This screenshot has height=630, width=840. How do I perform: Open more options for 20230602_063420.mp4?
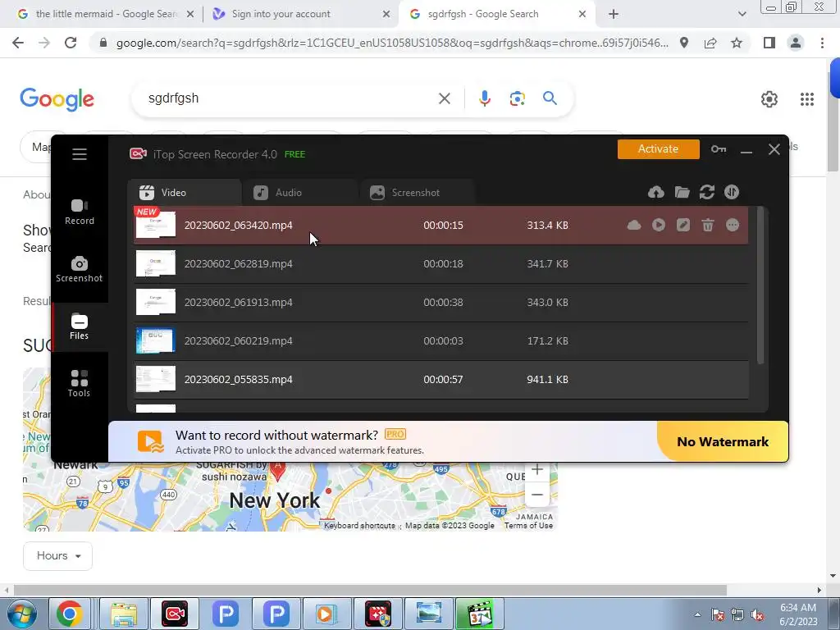pos(733,225)
